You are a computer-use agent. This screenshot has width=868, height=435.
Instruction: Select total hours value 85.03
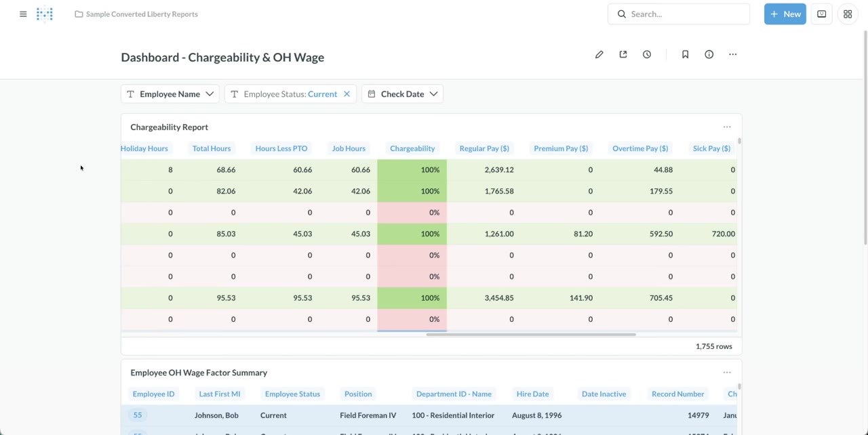point(226,234)
